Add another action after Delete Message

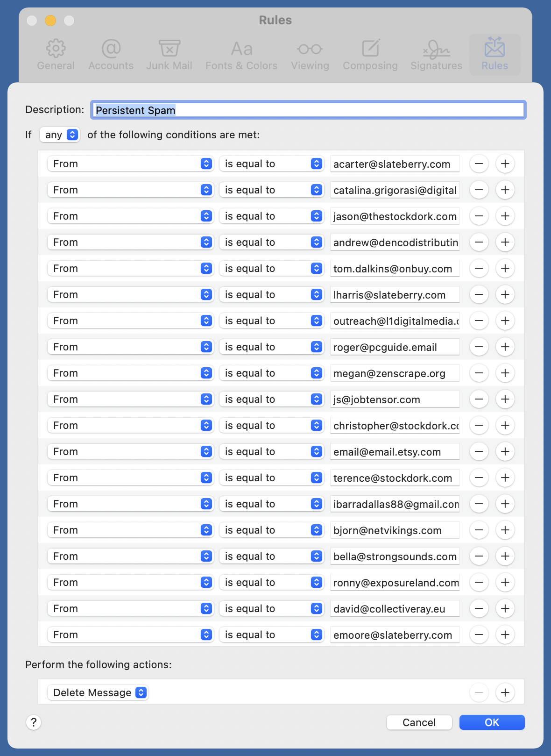505,692
